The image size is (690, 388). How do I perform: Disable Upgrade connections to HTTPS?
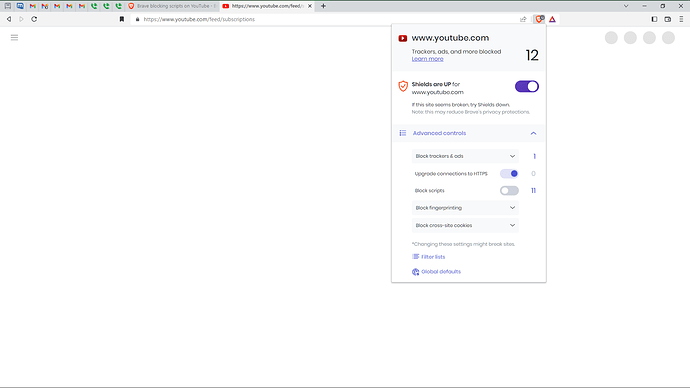point(509,173)
